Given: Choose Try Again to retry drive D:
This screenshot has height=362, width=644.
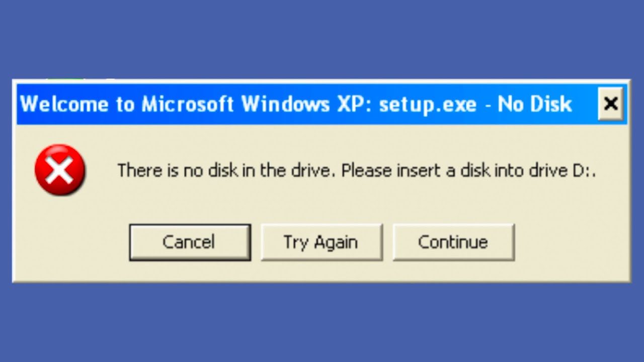Looking at the screenshot, I should [321, 242].
